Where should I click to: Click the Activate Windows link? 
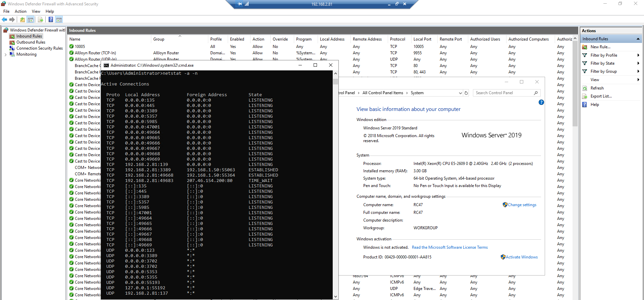pos(521,257)
